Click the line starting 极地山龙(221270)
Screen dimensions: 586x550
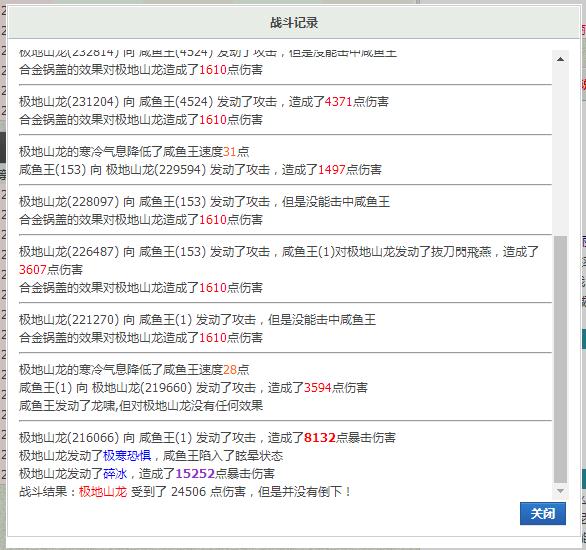tap(197, 320)
